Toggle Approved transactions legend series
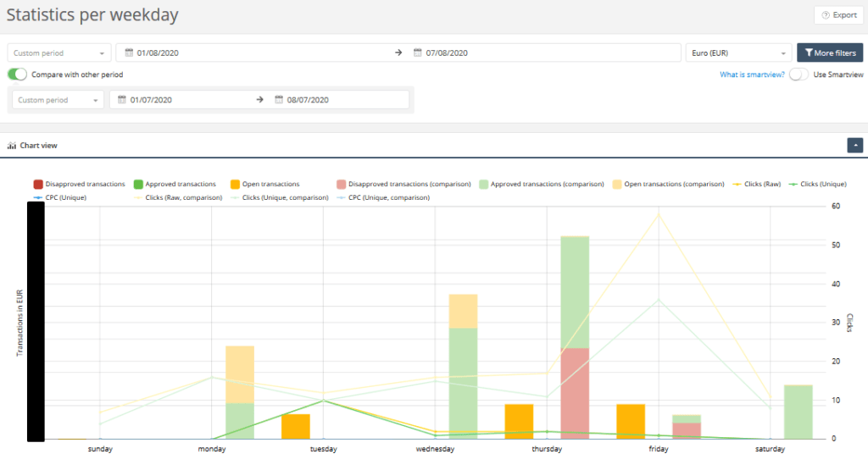Image resolution: width=868 pixels, height=465 pixels. pyautogui.click(x=175, y=184)
